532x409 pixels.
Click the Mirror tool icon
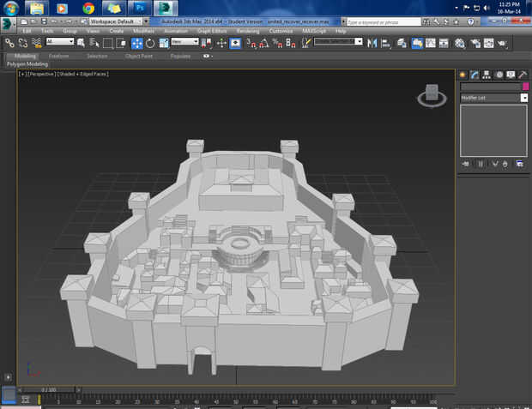point(371,42)
